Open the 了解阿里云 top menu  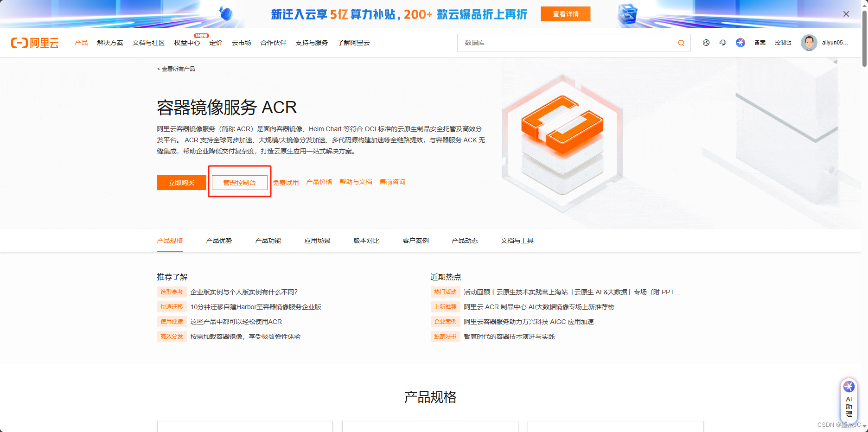point(354,43)
